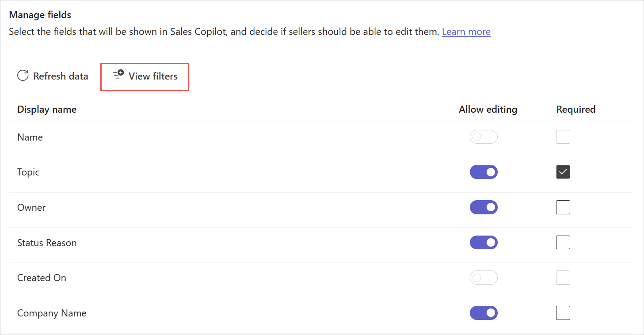The width and height of the screenshot is (644, 335).
Task: Toggle the disabled Name editing switch
Action: point(484,137)
